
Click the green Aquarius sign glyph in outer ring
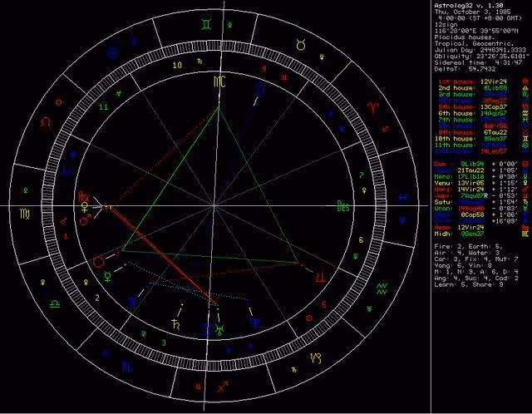pyautogui.click(x=382, y=288)
